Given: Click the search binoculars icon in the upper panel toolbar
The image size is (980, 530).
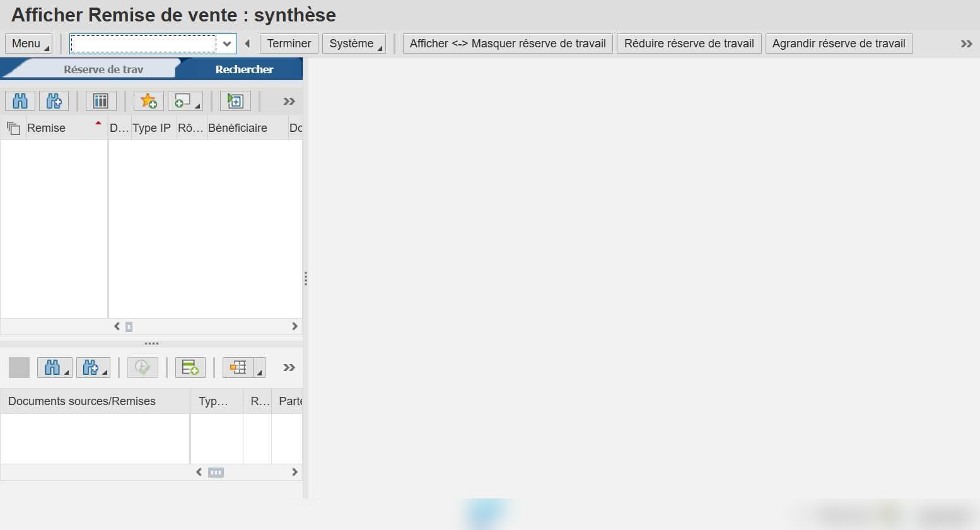Looking at the screenshot, I should click(20, 101).
